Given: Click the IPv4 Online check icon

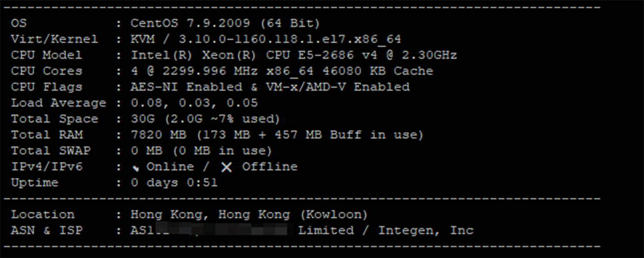Looking at the screenshot, I should [x=135, y=168].
